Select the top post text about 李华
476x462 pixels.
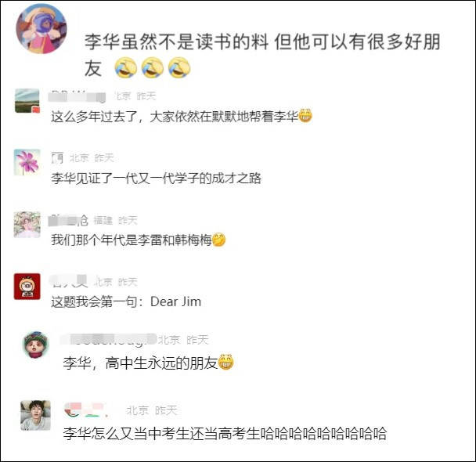(x=262, y=55)
